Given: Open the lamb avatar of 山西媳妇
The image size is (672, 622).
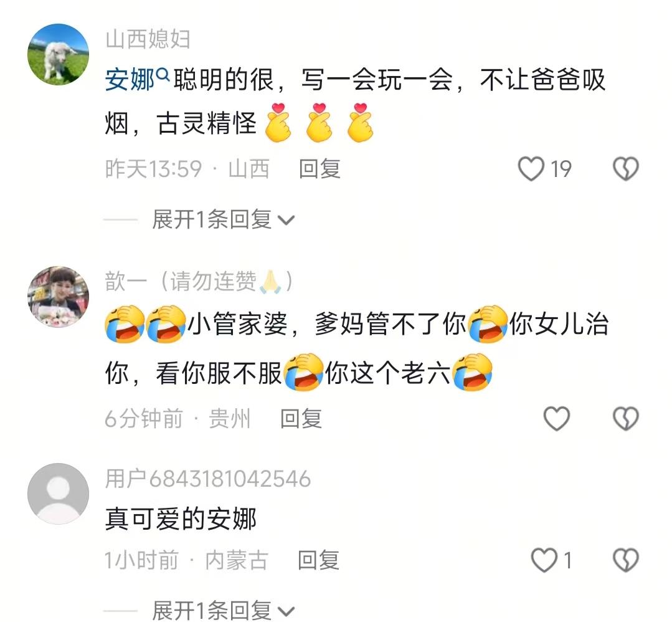Looking at the screenshot, I should [58, 54].
